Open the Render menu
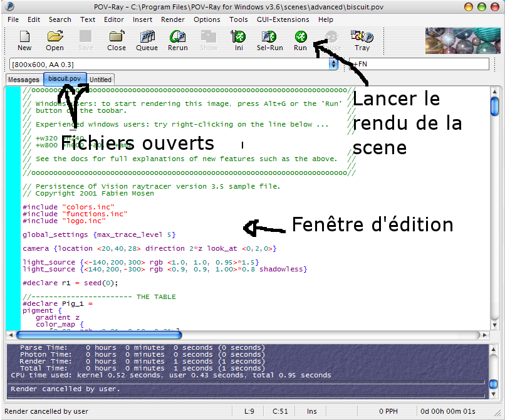This screenshot has width=505, height=420. 173,19
